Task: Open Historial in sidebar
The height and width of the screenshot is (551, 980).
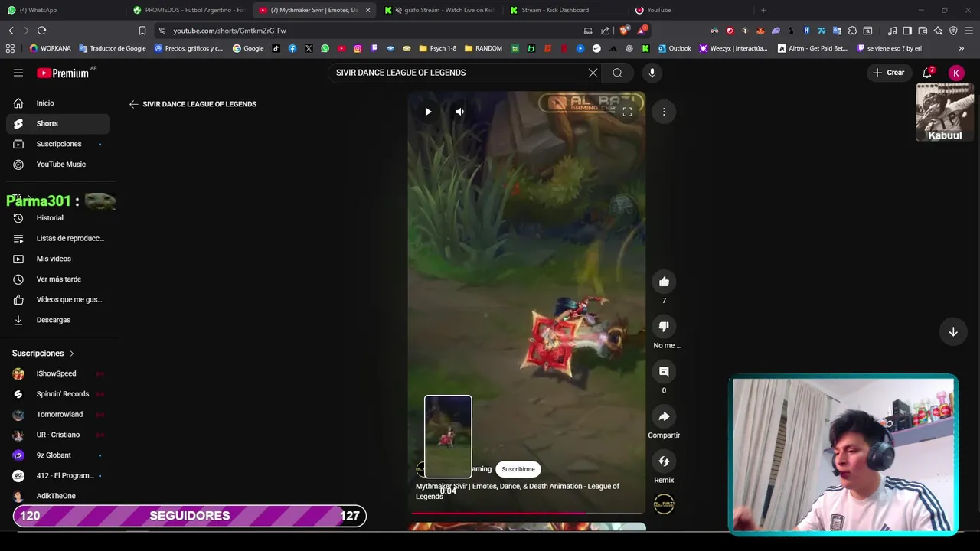Action: pos(58,218)
